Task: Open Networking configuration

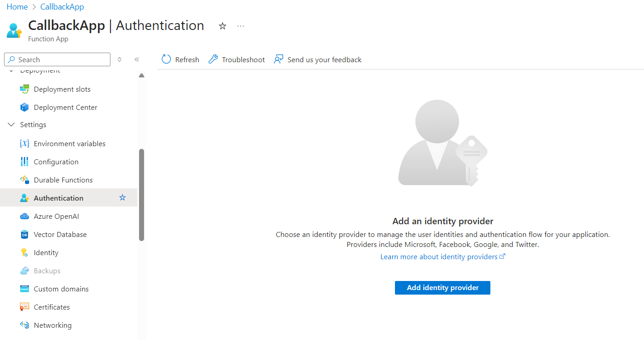Action: point(52,325)
